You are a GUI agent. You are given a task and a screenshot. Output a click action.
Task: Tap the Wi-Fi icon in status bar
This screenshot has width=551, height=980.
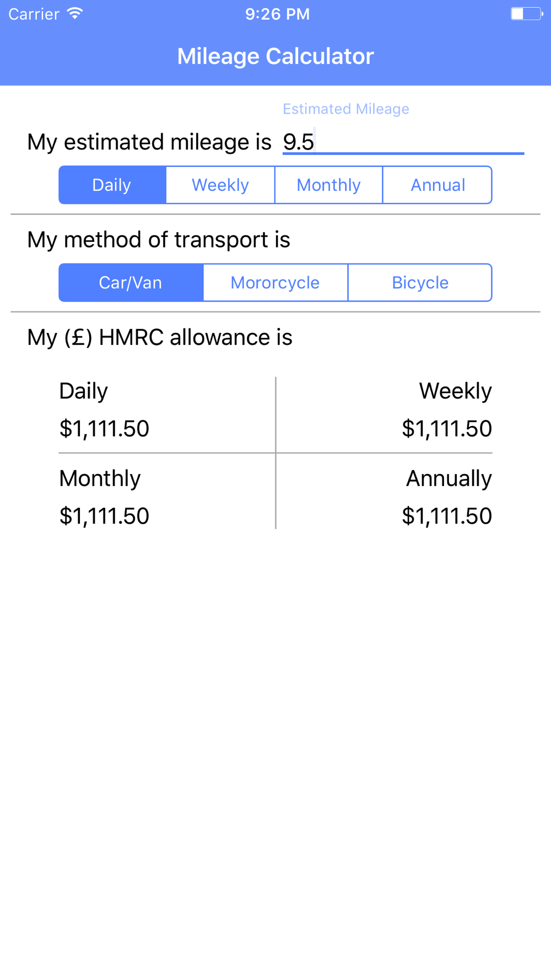pyautogui.click(x=75, y=14)
